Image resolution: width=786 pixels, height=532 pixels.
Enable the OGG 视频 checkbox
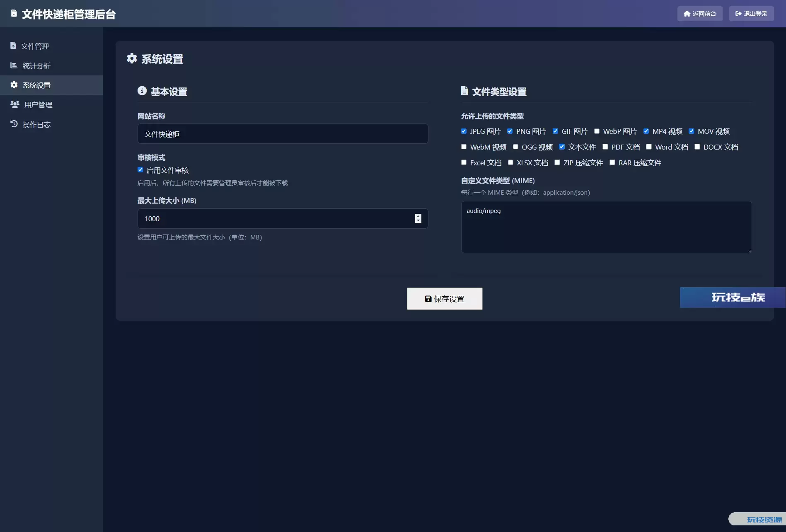click(x=516, y=147)
